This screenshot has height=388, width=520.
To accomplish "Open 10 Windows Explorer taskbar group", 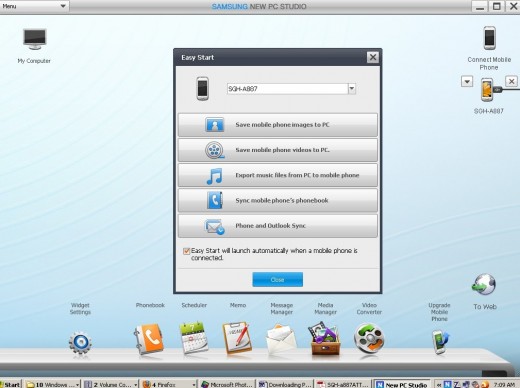I will (52, 384).
